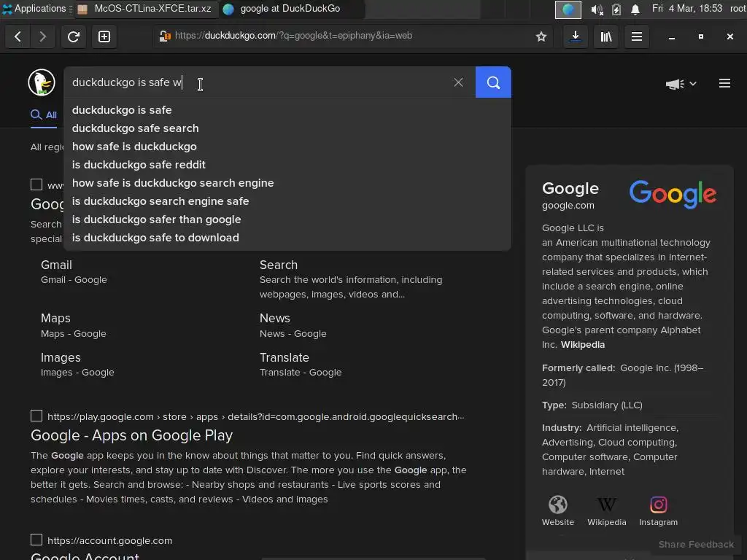This screenshot has height=560, width=747.
Task: Choose suggestion 'duckduckgo is safe'
Action: [287, 110]
